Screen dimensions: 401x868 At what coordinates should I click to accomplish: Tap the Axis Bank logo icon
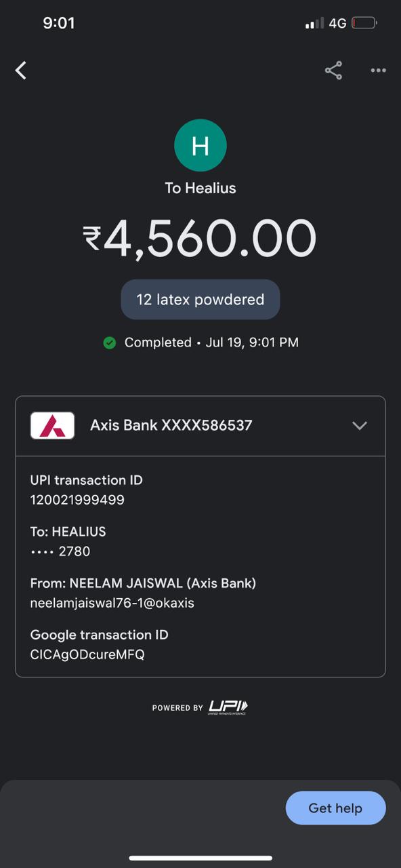(x=53, y=425)
